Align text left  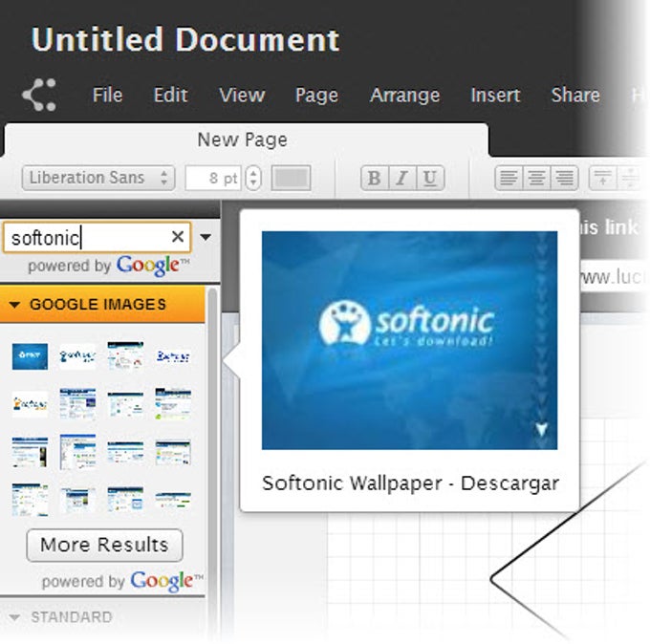(509, 178)
